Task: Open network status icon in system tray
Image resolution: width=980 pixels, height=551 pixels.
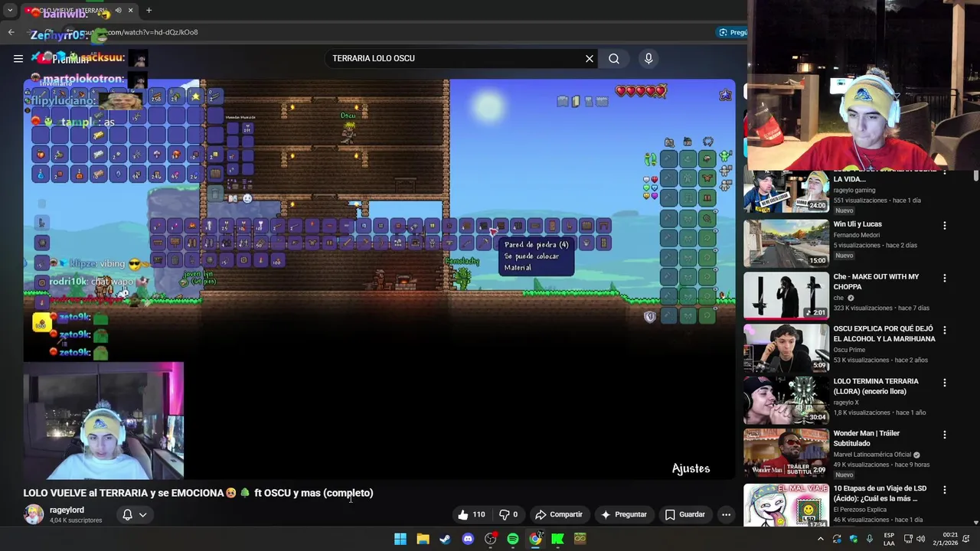Action: (x=908, y=539)
